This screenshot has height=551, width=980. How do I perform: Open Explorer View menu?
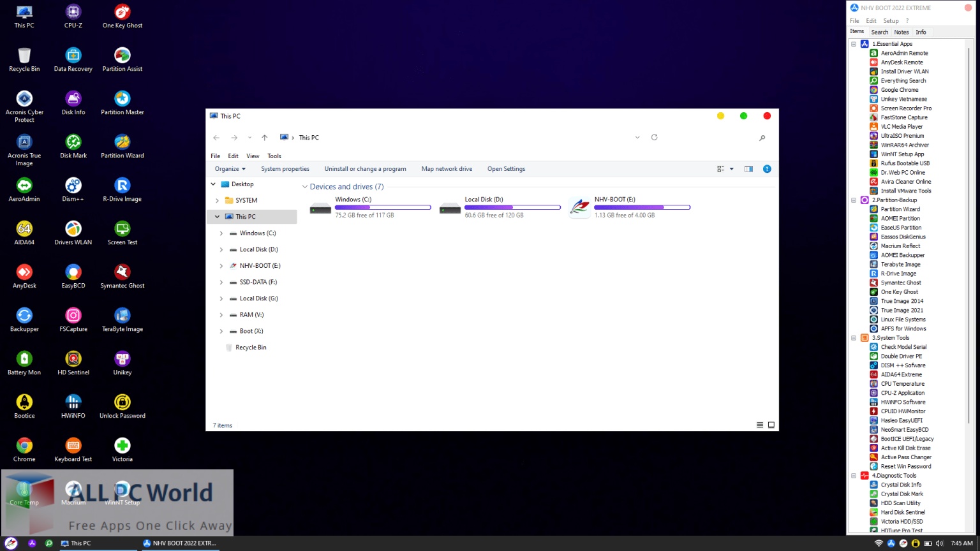[253, 156]
